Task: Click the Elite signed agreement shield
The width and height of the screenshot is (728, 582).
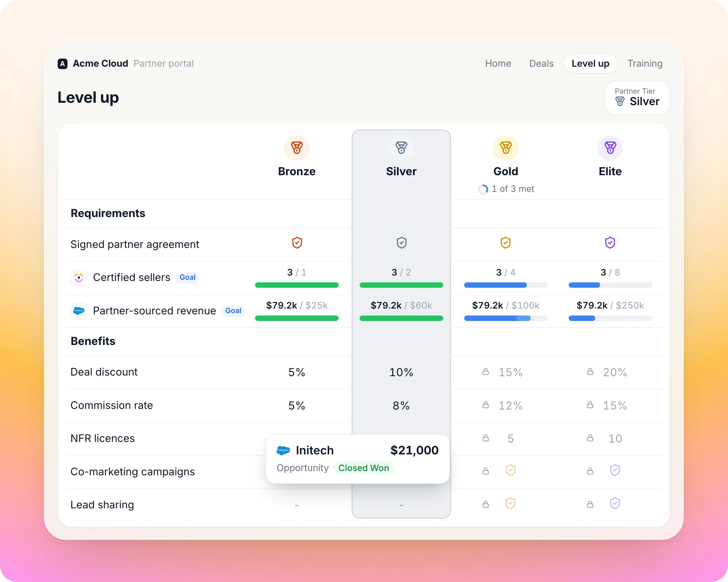Action: click(x=610, y=242)
